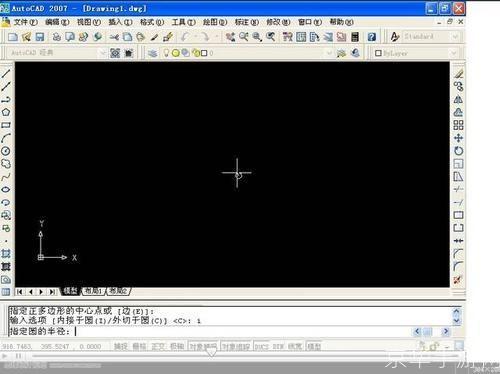
Task: Toggle 对象追踪 object snap tracking
Action: pyautogui.click(x=236, y=347)
